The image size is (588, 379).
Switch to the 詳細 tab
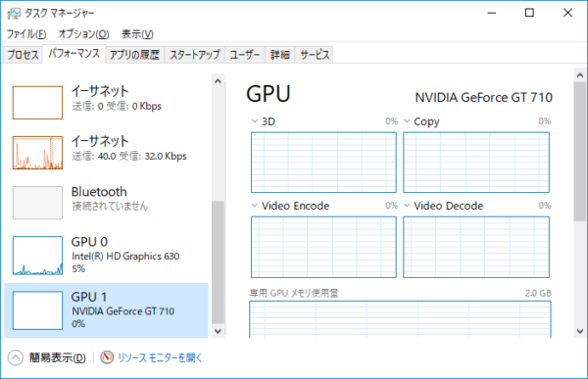pos(280,55)
